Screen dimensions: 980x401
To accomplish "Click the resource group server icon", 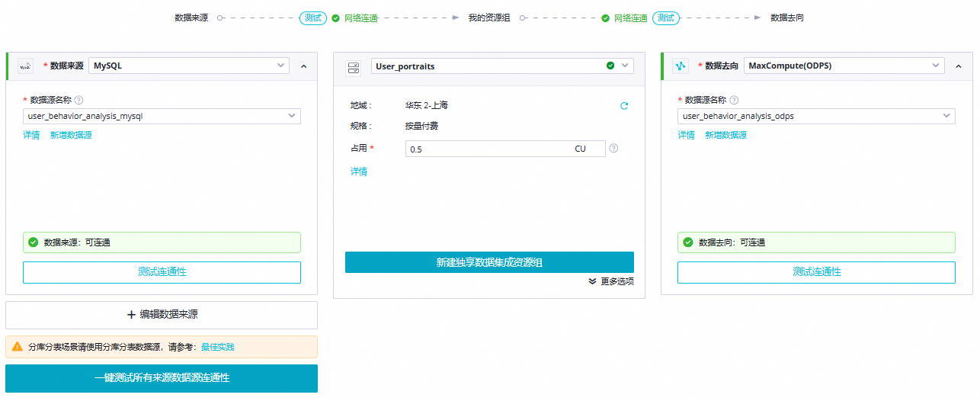I will coord(353,67).
